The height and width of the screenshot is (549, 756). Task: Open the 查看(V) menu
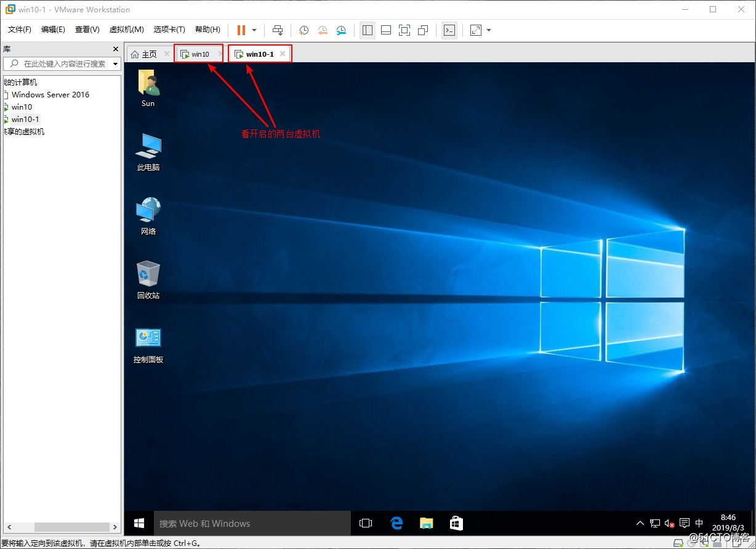pos(87,30)
